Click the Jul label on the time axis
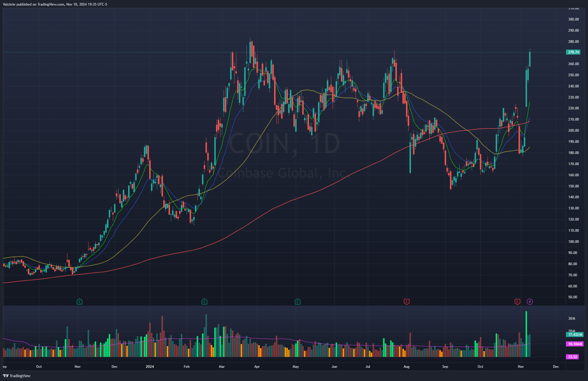The image size is (588, 381). [368, 367]
